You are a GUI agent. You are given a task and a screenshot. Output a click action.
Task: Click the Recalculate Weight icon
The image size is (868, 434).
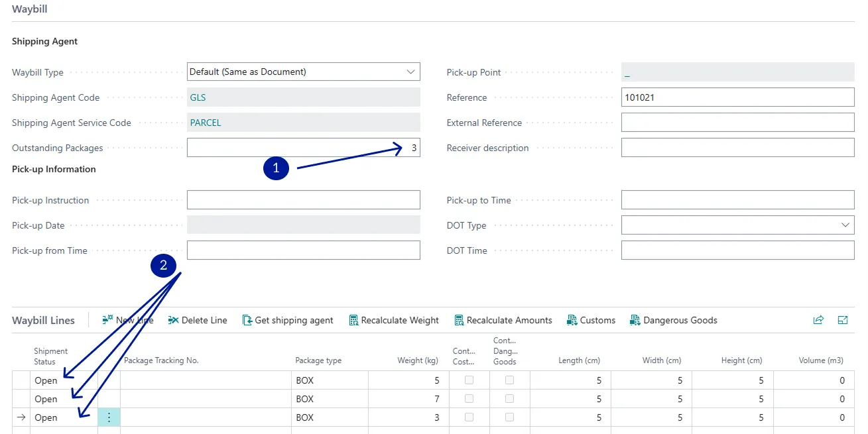(x=353, y=320)
